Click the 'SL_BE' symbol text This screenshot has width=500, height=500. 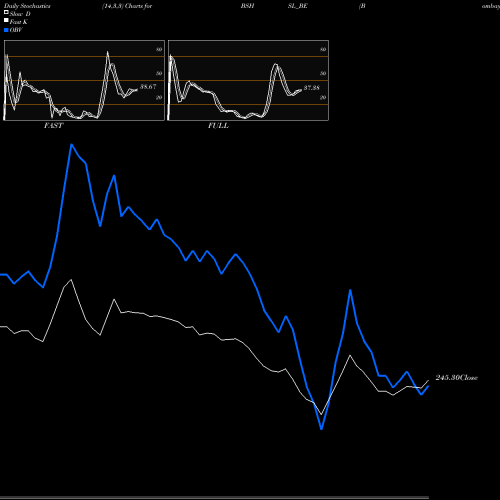point(298,6)
